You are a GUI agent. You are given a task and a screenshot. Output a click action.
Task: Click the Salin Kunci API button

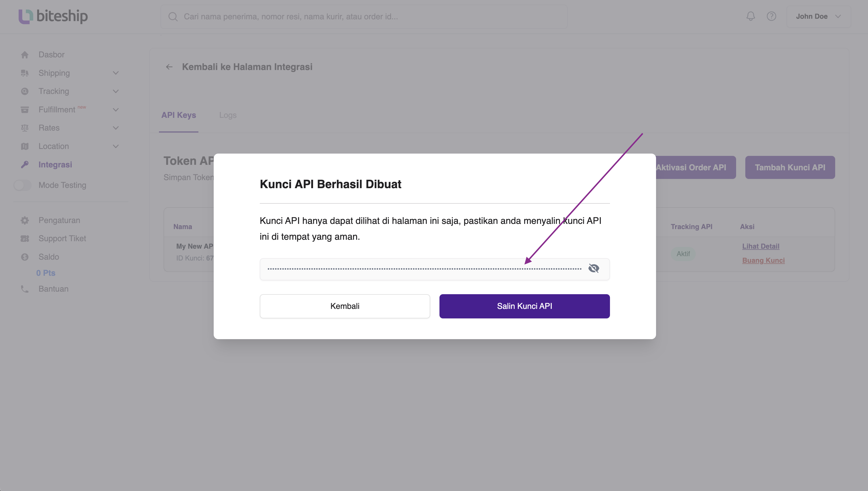(x=524, y=306)
